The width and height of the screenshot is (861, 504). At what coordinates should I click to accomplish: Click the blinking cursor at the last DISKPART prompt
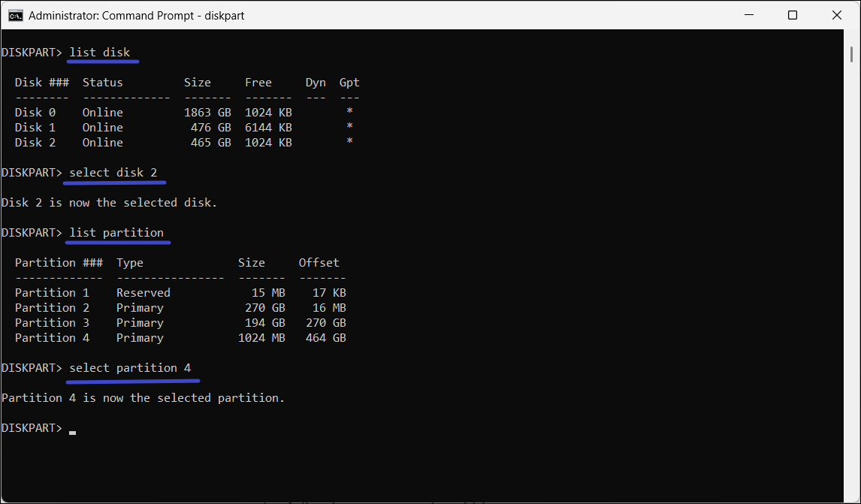[72, 431]
